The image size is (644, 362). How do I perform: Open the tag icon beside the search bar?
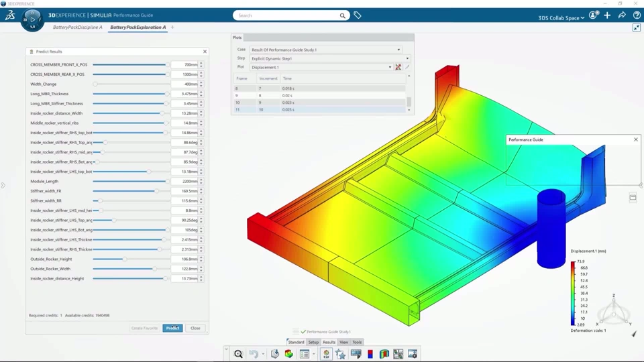358,15
